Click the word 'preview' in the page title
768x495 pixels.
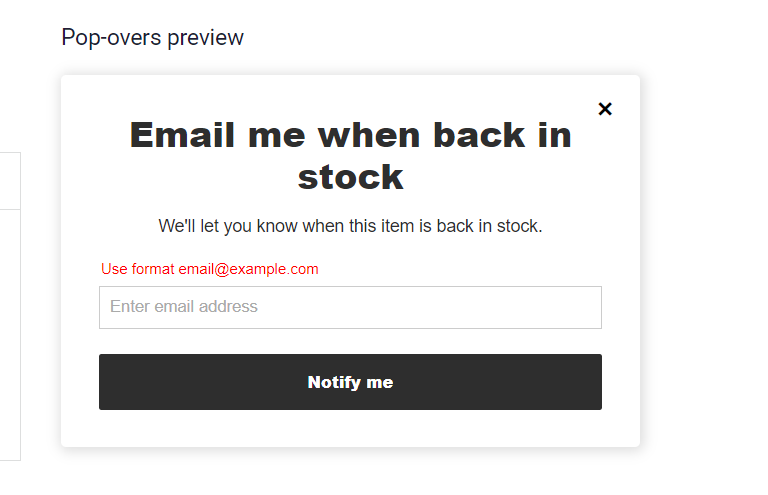tap(205, 38)
